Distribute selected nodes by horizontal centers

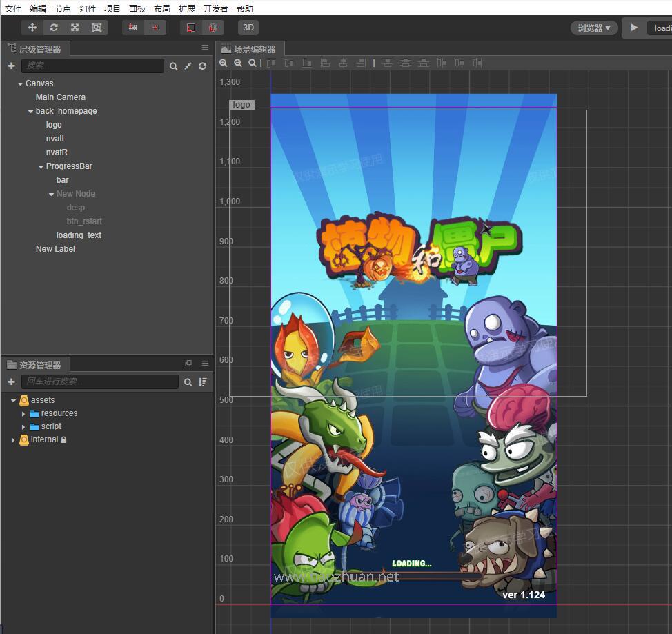click(x=459, y=63)
